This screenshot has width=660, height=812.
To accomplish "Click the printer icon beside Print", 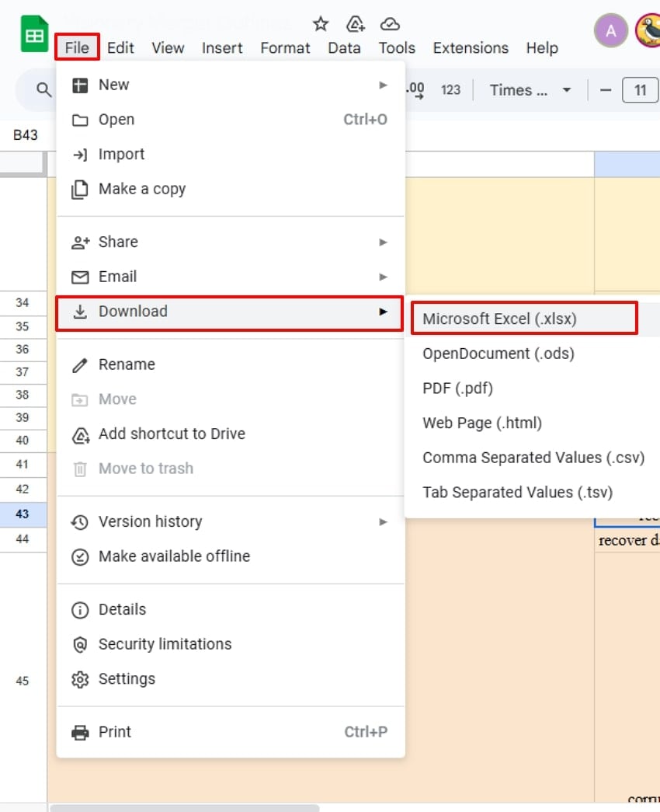I will [x=80, y=732].
